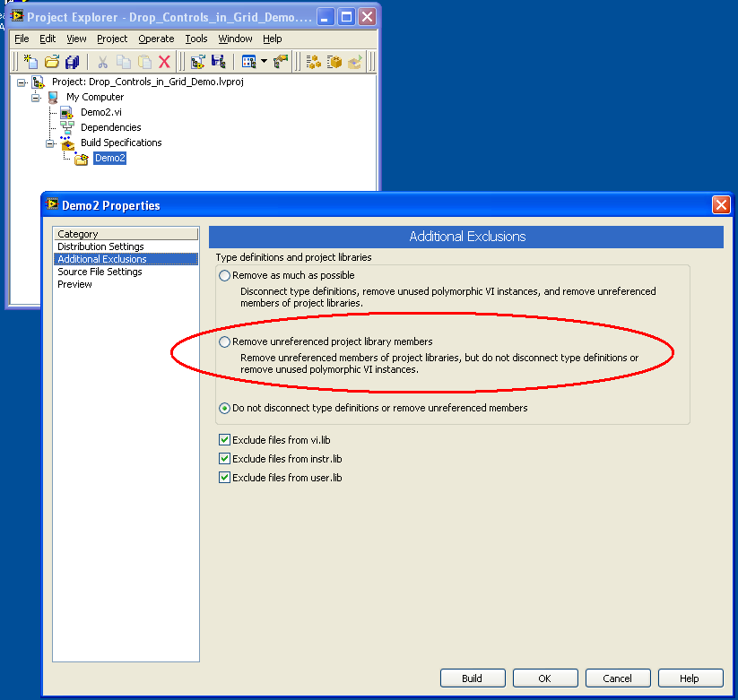738x700 pixels.
Task: Select Additional Exclusions category
Action: coord(126,259)
